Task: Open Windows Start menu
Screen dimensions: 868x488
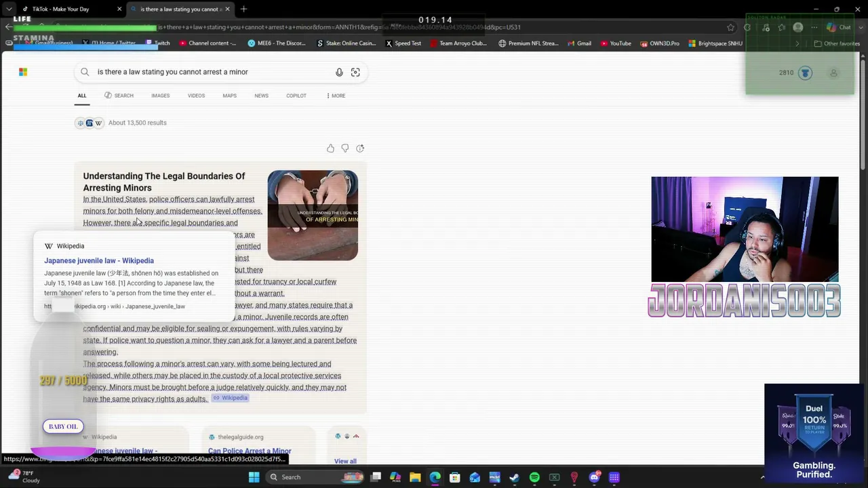Action: click(254, 477)
